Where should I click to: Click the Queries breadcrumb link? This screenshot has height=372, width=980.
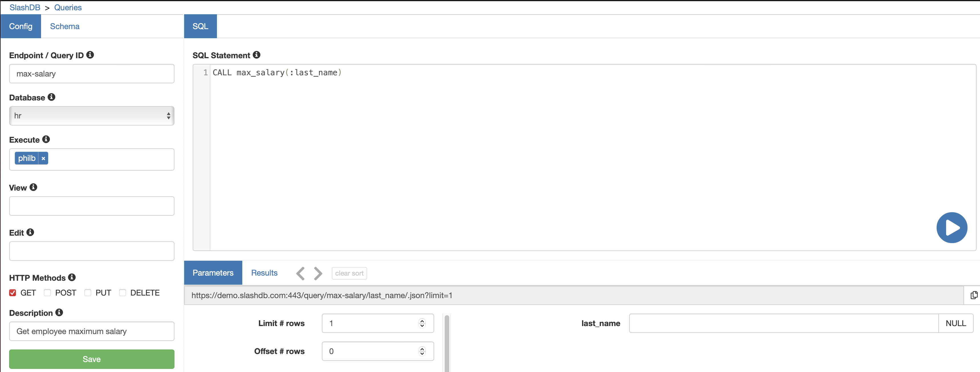[68, 8]
